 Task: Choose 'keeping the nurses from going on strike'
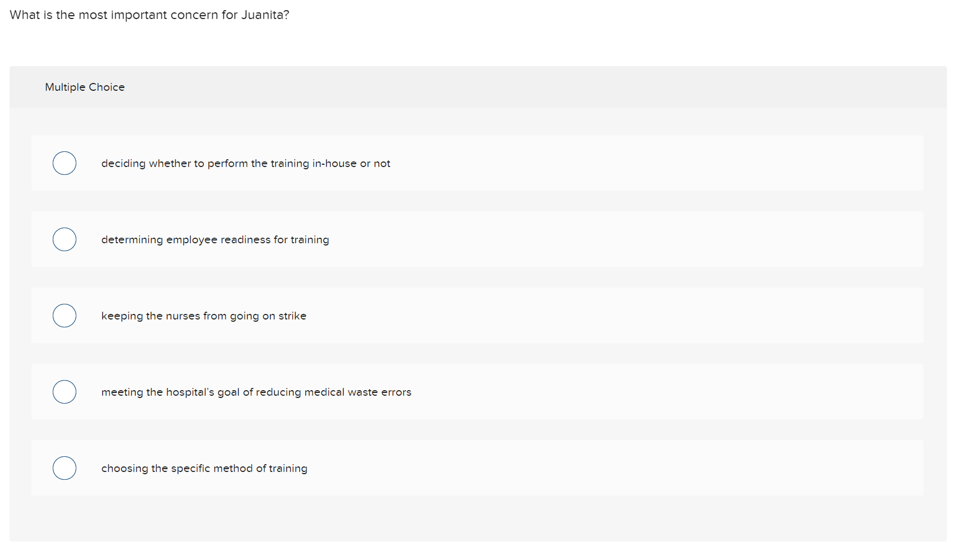click(x=65, y=316)
